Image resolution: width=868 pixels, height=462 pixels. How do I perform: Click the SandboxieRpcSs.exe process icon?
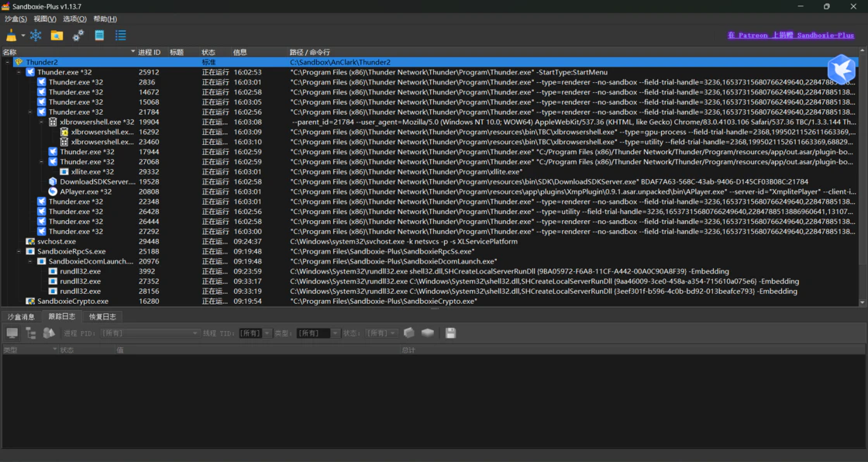click(x=30, y=251)
